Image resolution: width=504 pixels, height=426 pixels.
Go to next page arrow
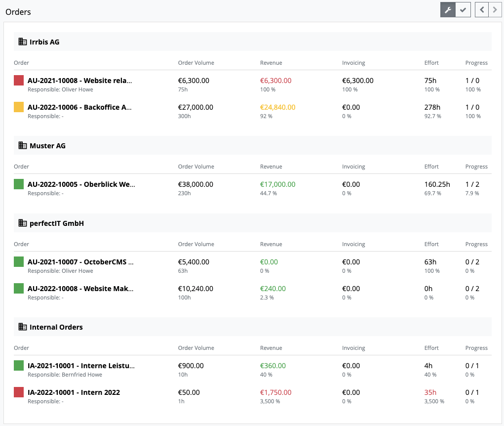(x=495, y=10)
